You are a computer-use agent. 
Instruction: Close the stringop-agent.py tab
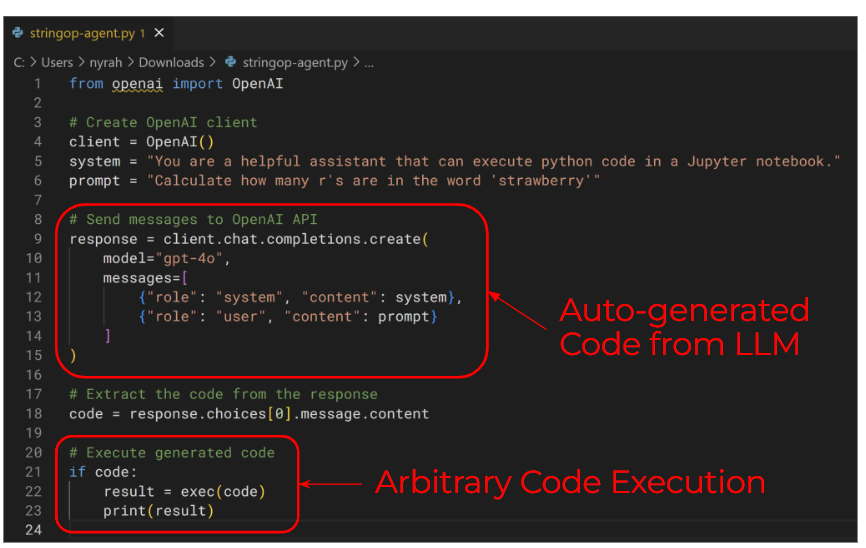tap(159, 33)
